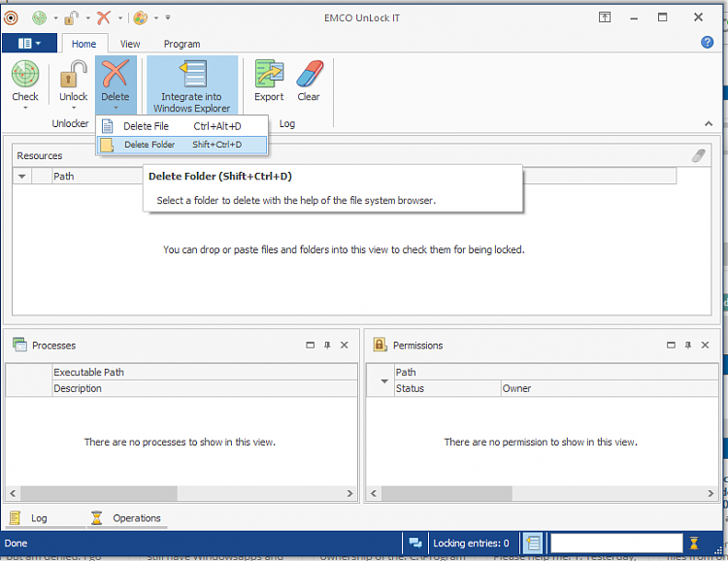
Task: Click the Path column header in Resources
Action: pos(64,177)
